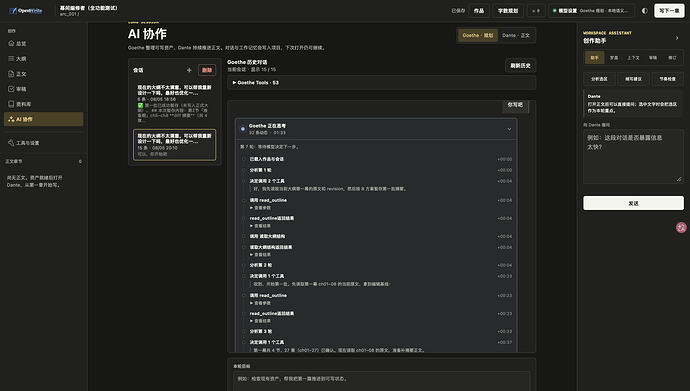Switch to the Goethe · 规划 tab
The width and height of the screenshot is (690, 391).
point(478,35)
